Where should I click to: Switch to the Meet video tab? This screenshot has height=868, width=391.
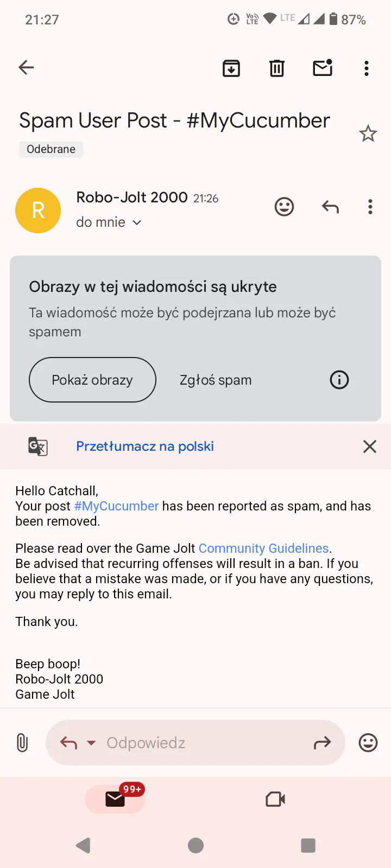pos(275,799)
